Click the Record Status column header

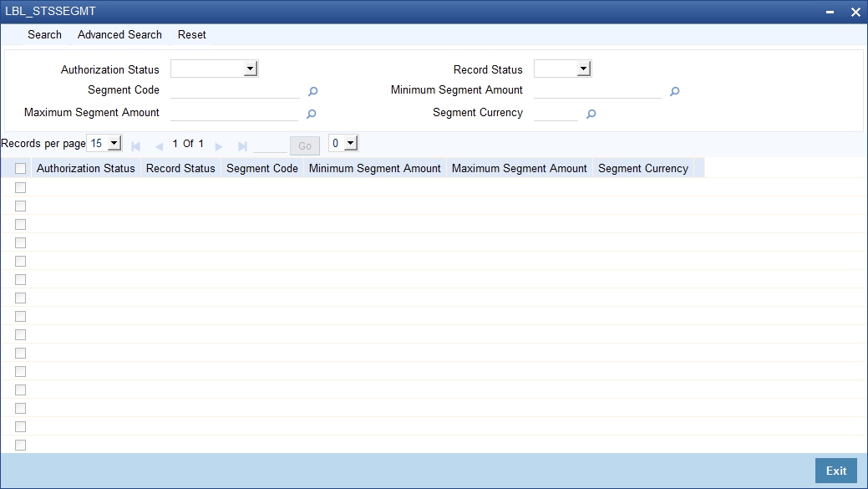[180, 168]
